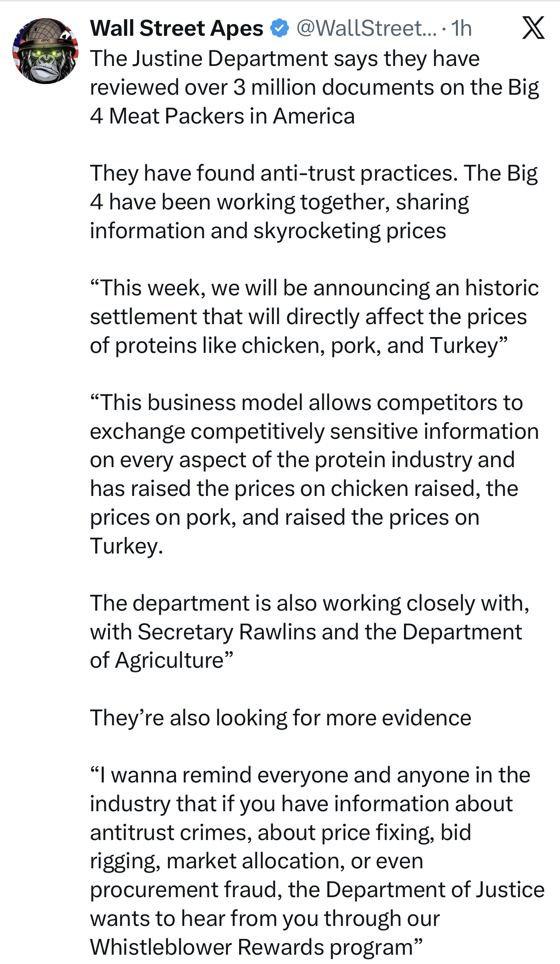Viewport: 560px width, 964px height.
Task: Tap the line 'They're also looking for more evidence'
Action: [280, 718]
